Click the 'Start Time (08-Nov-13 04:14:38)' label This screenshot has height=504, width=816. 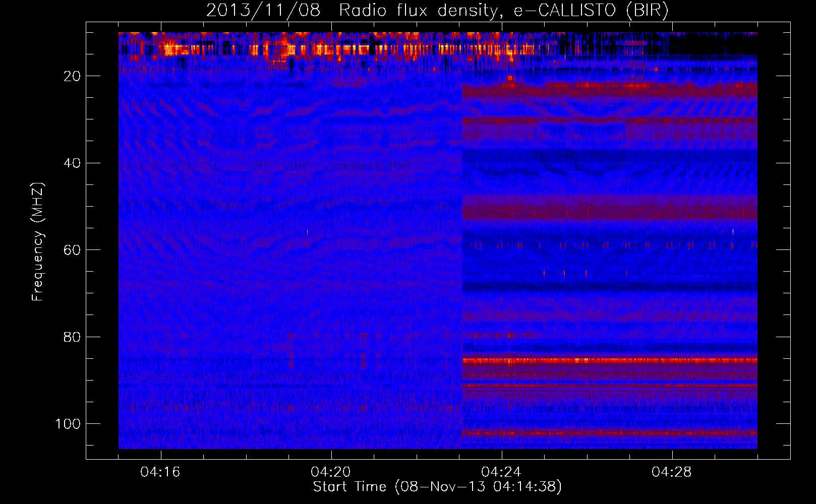click(437, 487)
